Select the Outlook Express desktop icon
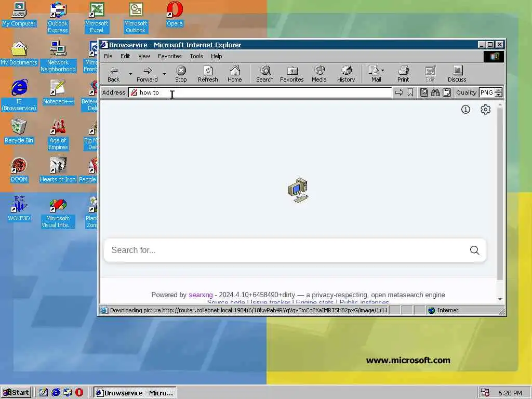The width and height of the screenshot is (532, 399). coord(58,18)
